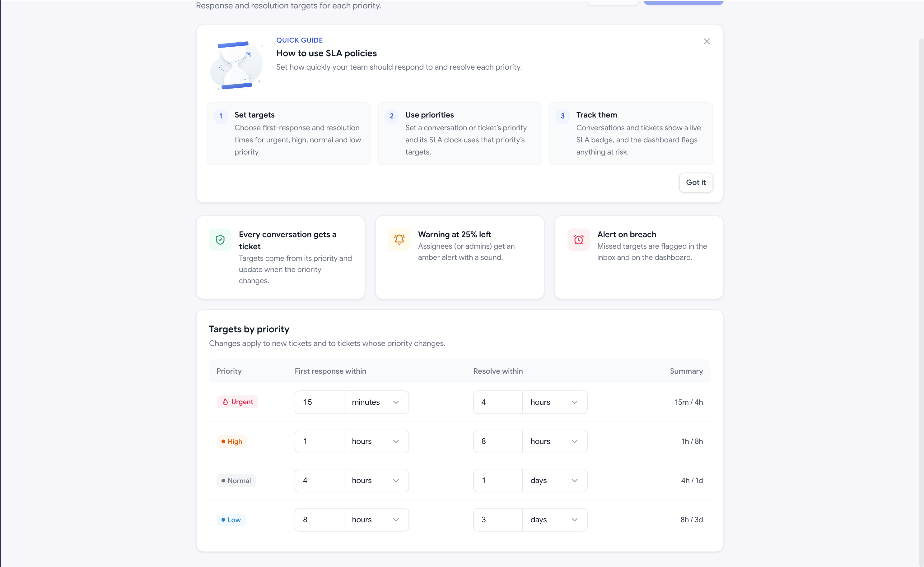924x567 pixels.
Task: Edit Low first response value 8
Action: (x=320, y=520)
